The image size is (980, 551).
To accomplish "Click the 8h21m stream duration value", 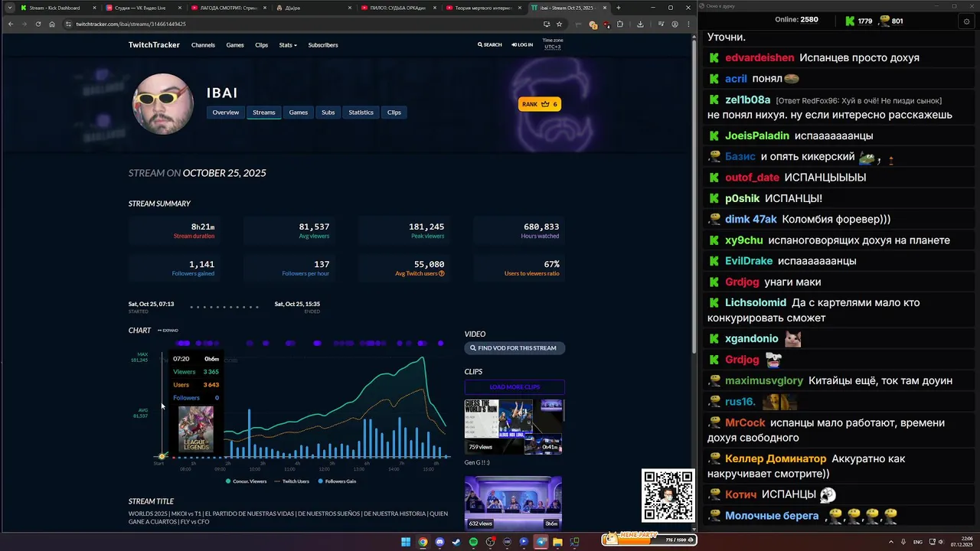I will 203,227.
